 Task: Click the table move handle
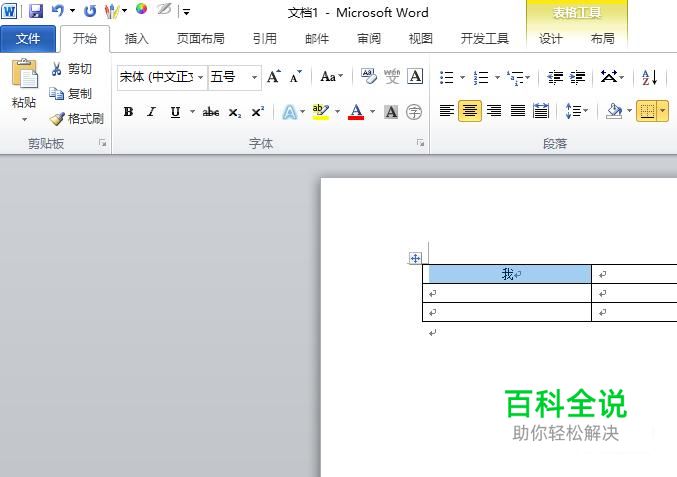[x=415, y=258]
